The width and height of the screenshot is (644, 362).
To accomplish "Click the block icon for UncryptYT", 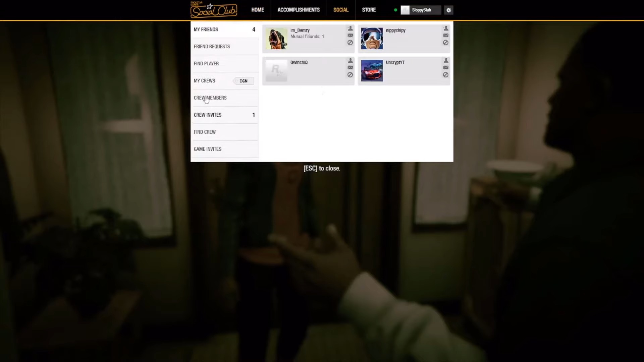I will point(445,75).
